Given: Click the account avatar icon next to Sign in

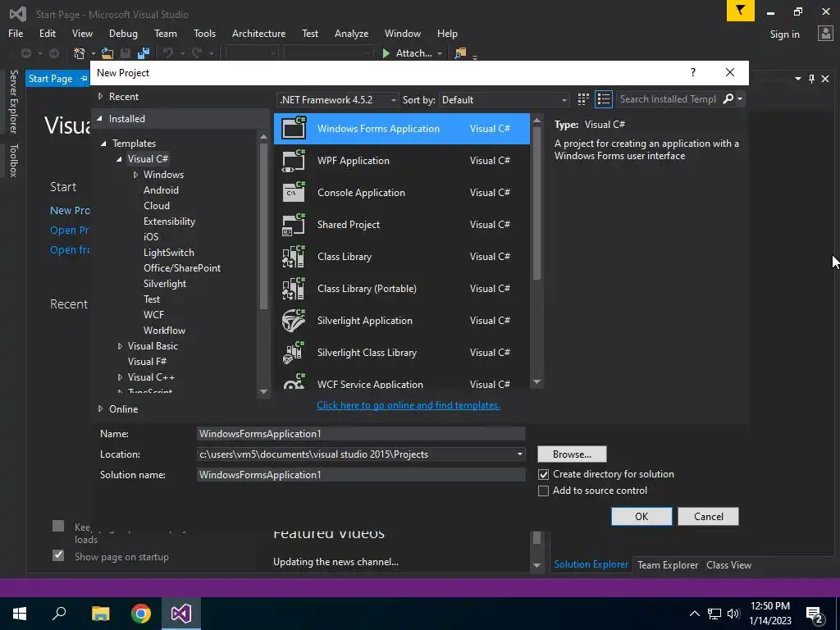Looking at the screenshot, I should pos(825,33).
